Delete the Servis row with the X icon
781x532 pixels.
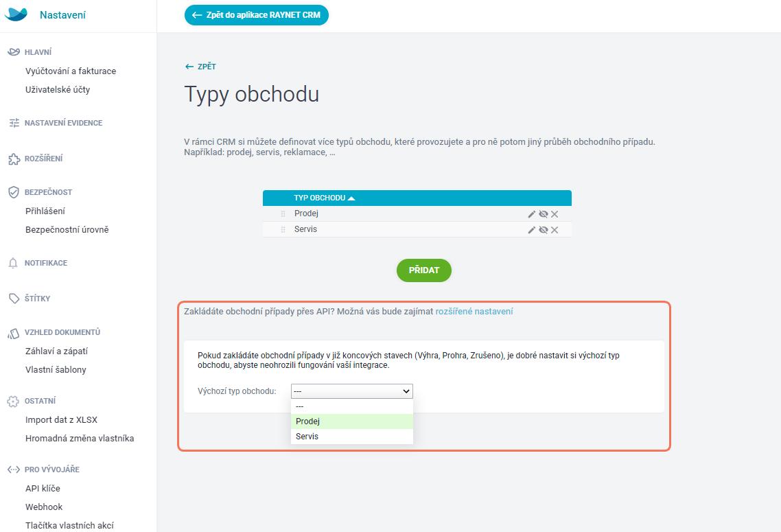555,230
